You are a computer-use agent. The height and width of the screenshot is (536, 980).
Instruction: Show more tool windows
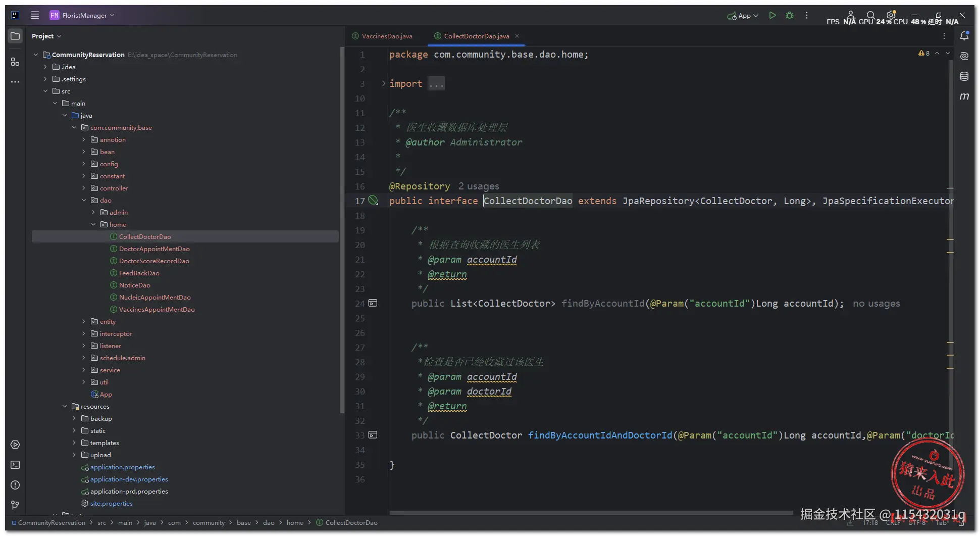click(15, 81)
